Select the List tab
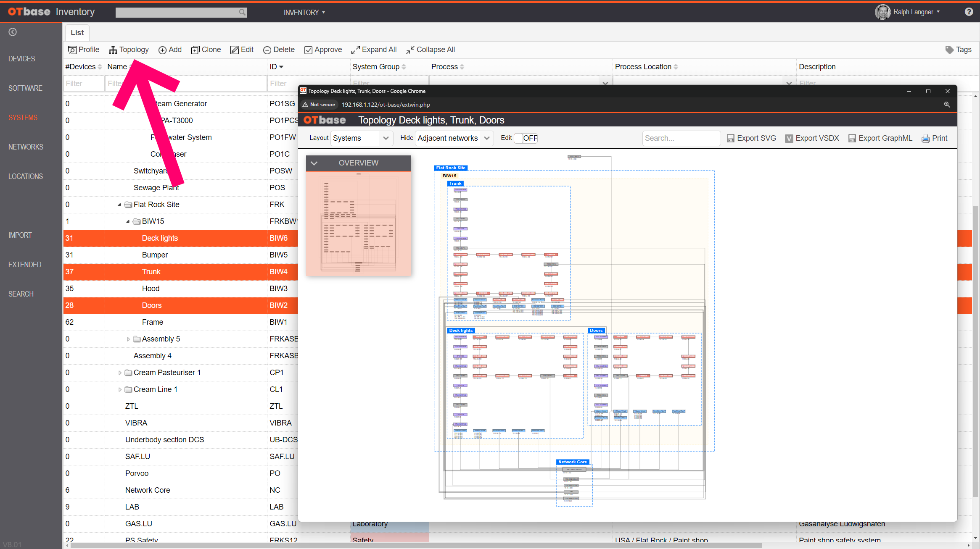 click(77, 32)
